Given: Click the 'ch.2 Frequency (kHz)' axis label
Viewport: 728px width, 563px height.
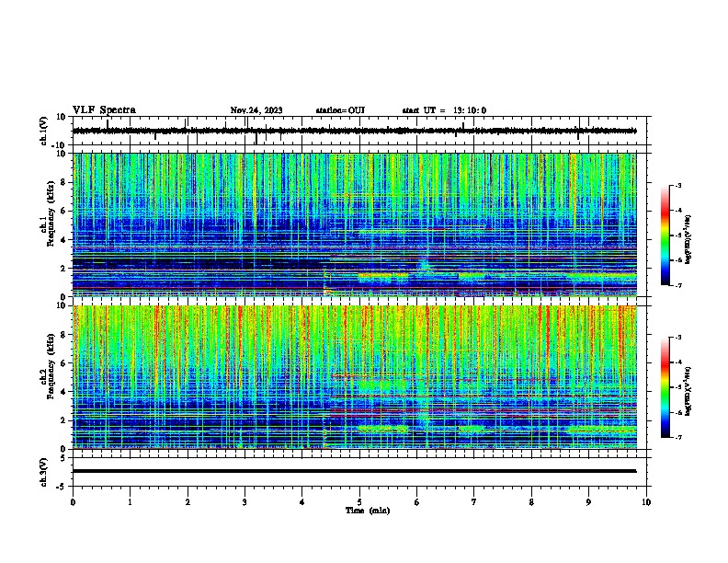Looking at the screenshot, I should coord(47,366).
